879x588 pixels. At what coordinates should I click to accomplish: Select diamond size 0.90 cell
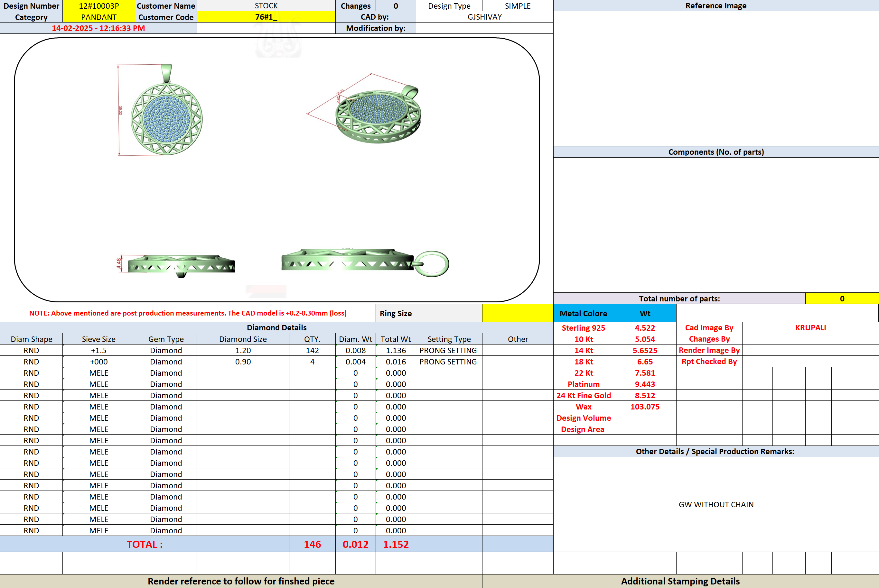[x=243, y=362]
